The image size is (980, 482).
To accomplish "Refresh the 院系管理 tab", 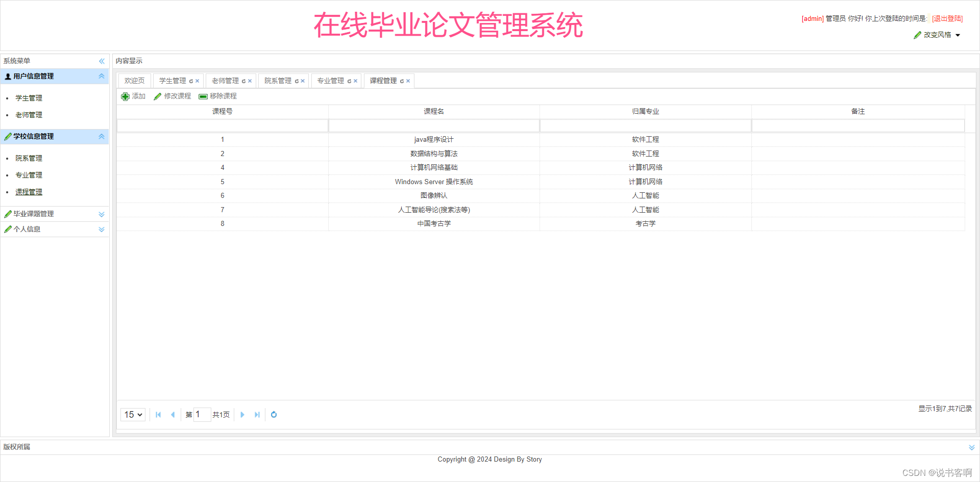I will point(297,81).
